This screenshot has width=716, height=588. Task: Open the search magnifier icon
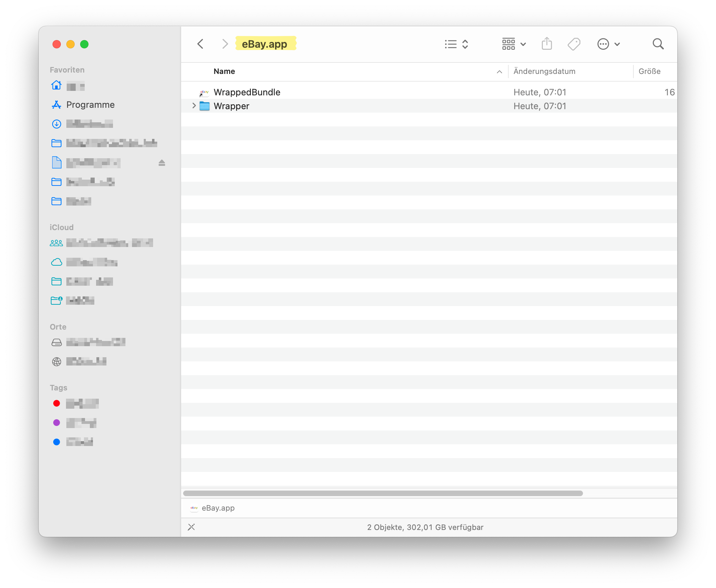coord(658,44)
